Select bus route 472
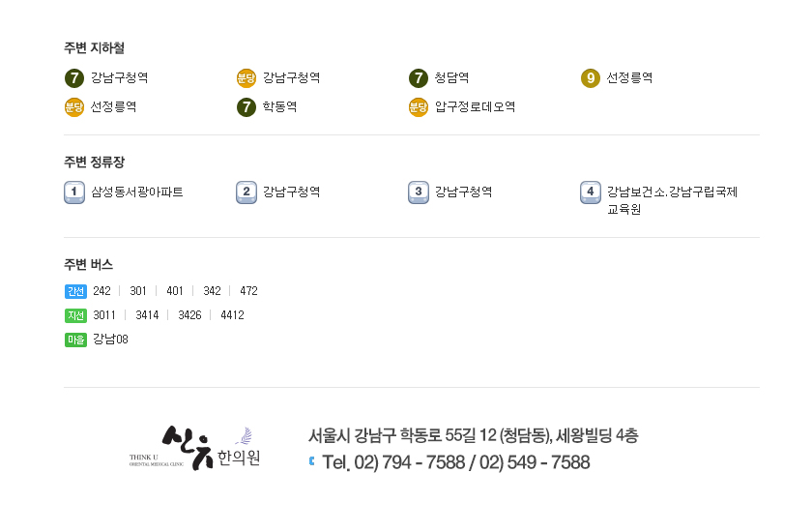This screenshot has height=532, width=812. pyautogui.click(x=248, y=291)
